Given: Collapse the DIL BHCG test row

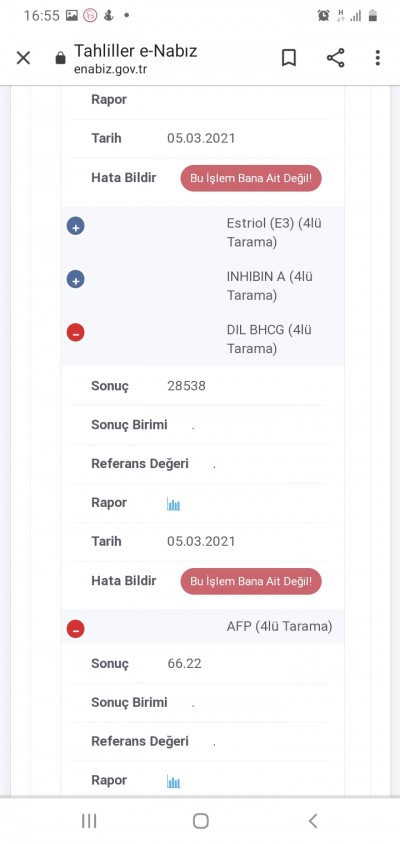Looking at the screenshot, I should pos(75,333).
